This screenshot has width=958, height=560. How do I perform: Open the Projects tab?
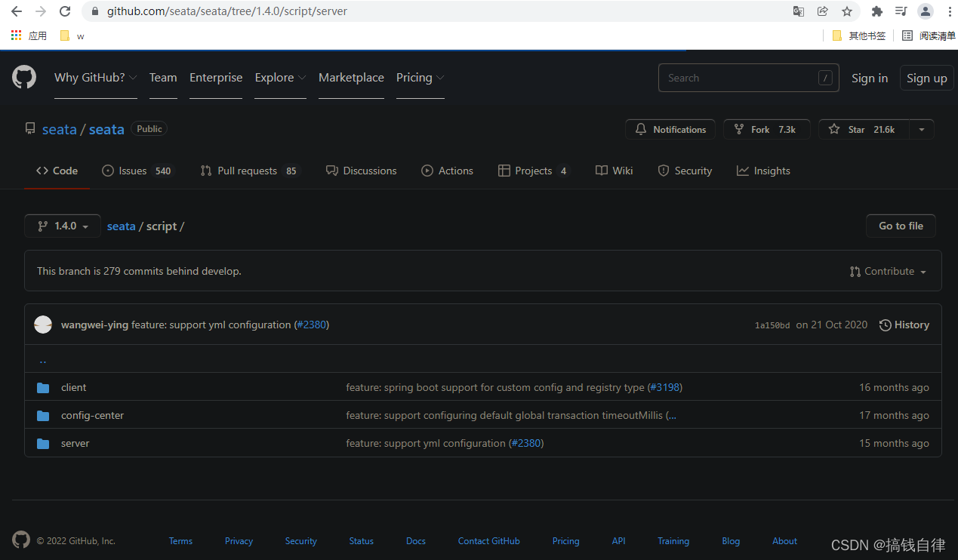(534, 171)
